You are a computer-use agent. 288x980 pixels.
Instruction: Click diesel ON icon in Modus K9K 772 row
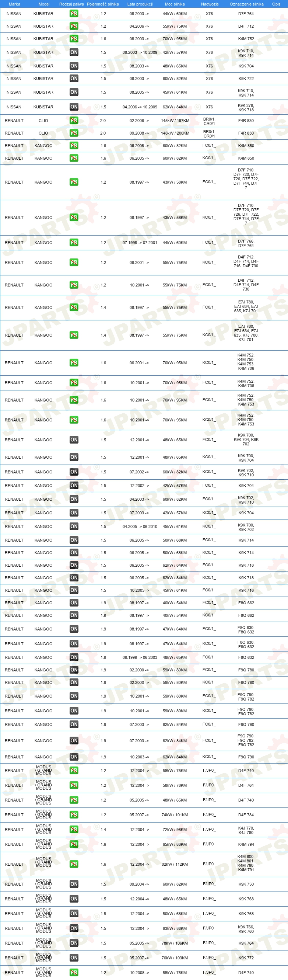coord(74,958)
